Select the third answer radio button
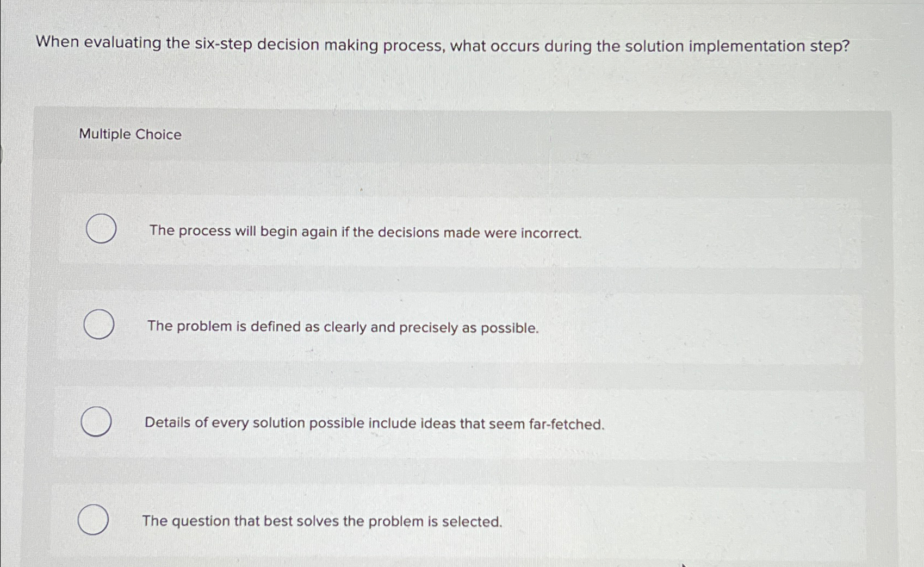This screenshot has width=924, height=567. click(95, 421)
